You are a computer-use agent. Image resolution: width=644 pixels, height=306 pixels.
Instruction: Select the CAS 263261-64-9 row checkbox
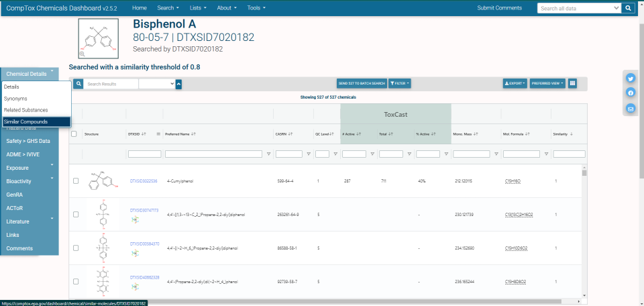coord(76,214)
